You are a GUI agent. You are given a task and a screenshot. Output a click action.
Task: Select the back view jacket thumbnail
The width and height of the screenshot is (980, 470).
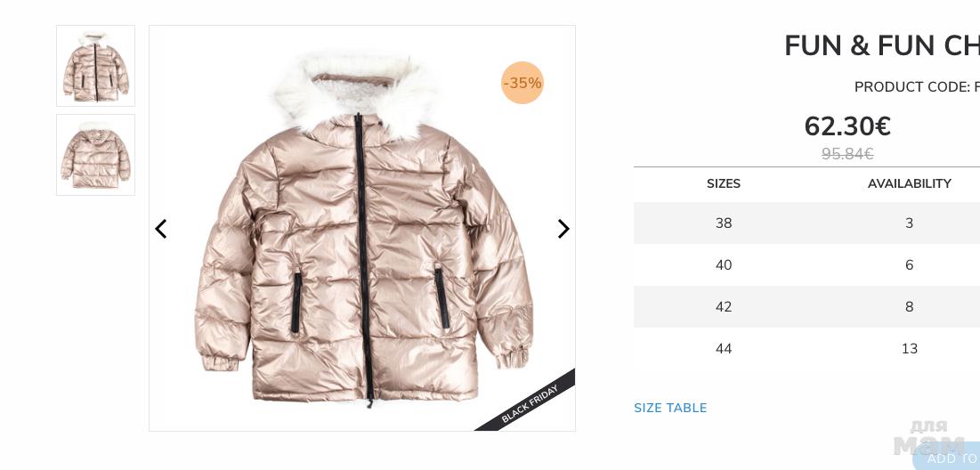point(95,154)
